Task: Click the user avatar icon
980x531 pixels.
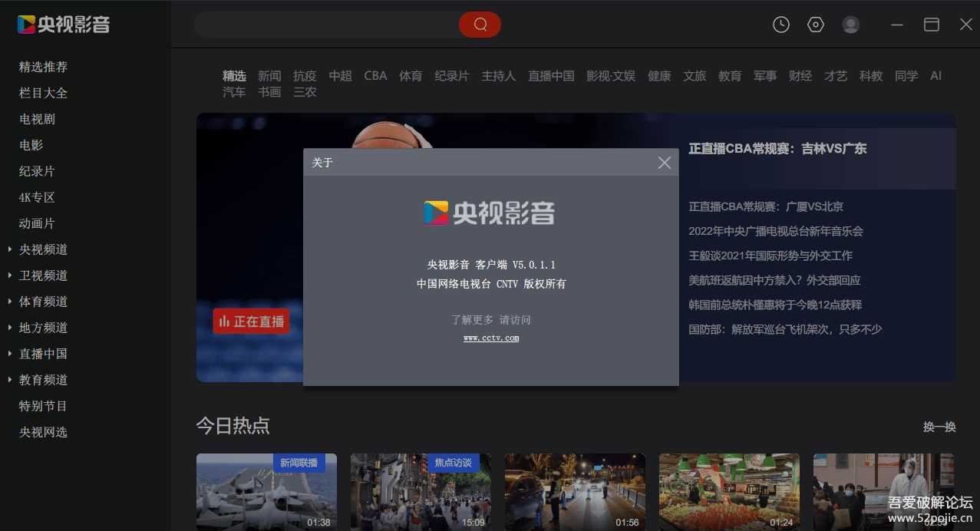Action: tap(850, 25)
